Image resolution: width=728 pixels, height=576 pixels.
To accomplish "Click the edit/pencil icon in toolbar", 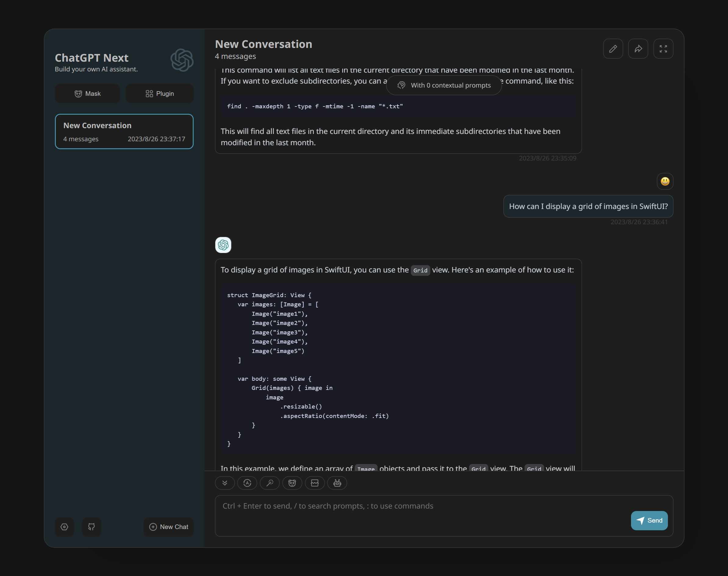I will (613, 49).
